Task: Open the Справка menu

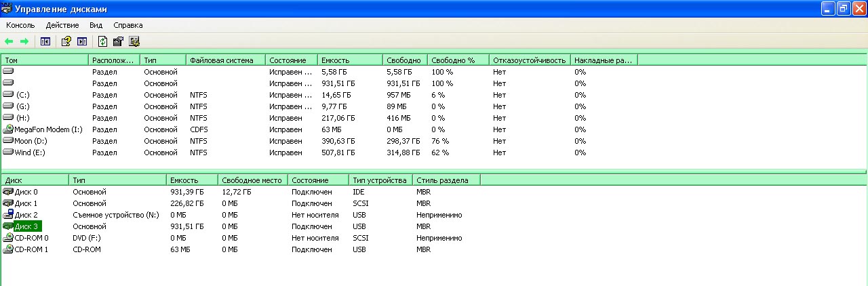Action: tap(128, 25)
